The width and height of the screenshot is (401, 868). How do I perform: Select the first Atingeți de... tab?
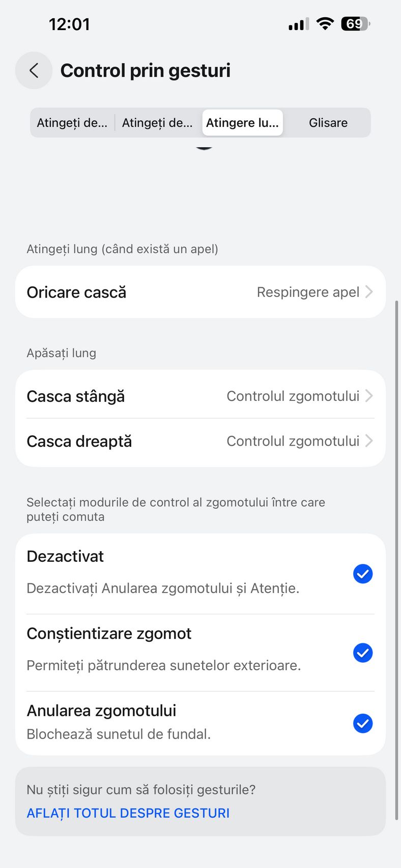[x=72, y=123]
